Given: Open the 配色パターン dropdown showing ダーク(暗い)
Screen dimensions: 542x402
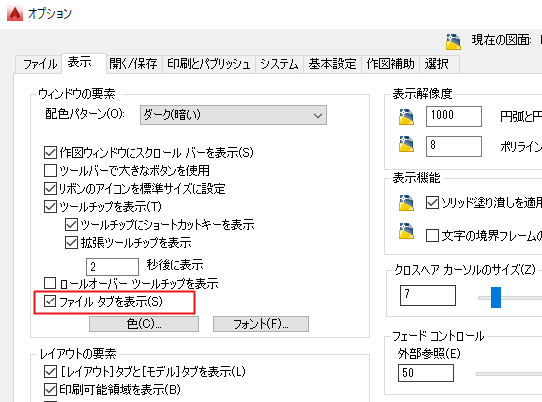Looking at the screenshot, I should coord(233,115).
